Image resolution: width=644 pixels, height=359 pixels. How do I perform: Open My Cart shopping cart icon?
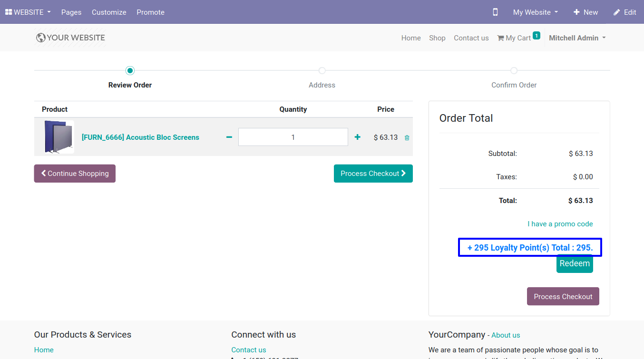[500, 38]
